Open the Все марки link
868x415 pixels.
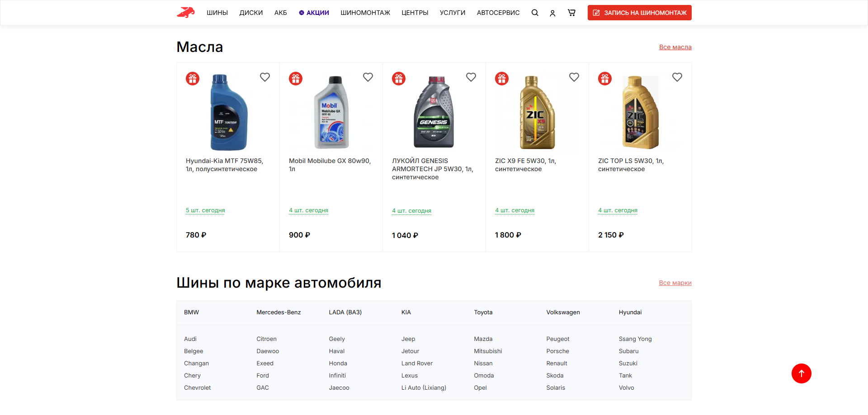pyautogui.click(x=675, y=283)
